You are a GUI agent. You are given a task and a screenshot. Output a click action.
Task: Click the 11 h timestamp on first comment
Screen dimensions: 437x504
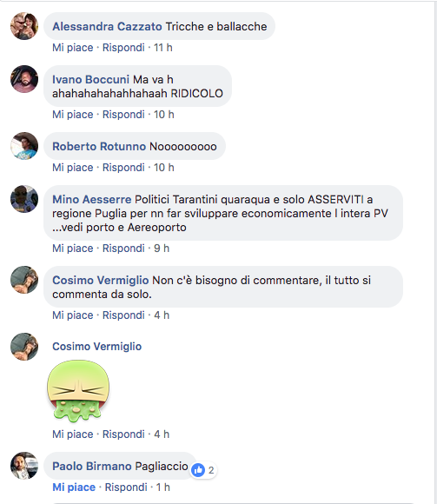[163, 48]
